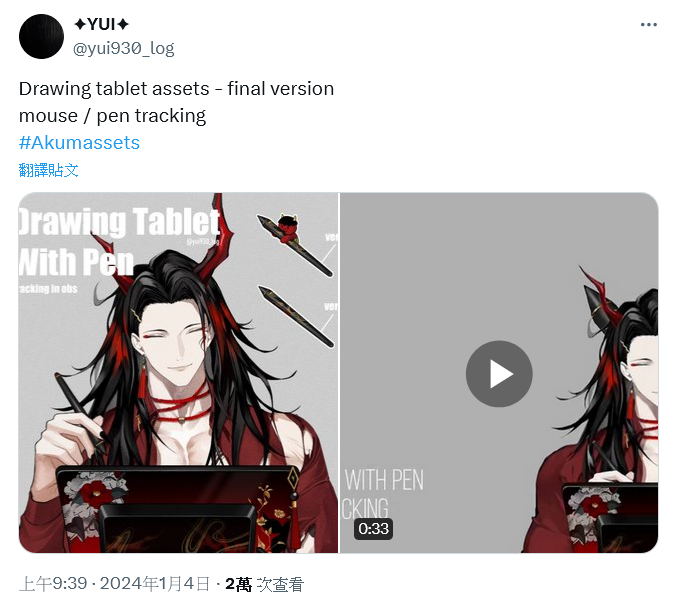Click the small @yui930_log watermark in the image

[203, 241]
